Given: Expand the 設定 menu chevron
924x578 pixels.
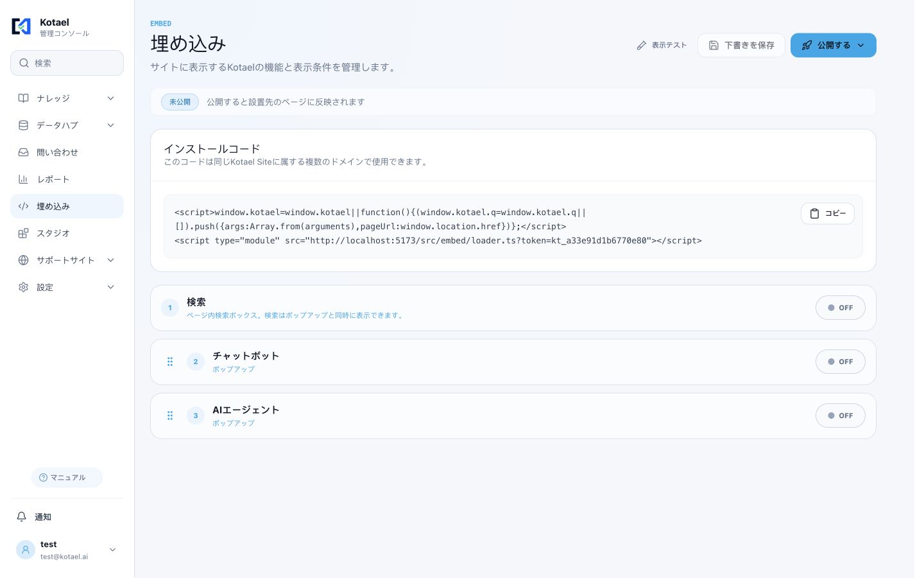Looking at the screenshot, I should pyautogui.click(x=110, y=287).
